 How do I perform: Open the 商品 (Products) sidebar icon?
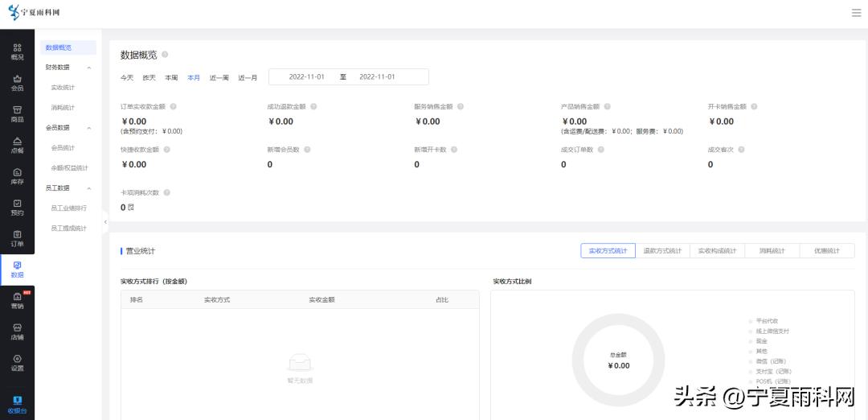17,113
